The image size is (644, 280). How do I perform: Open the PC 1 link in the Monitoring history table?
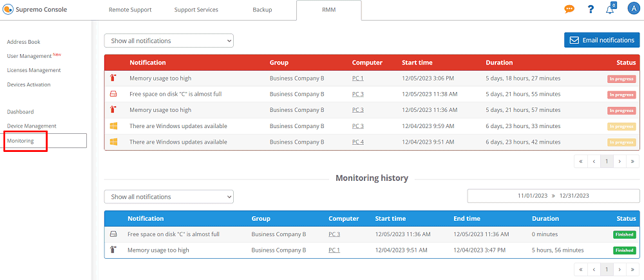coord(334,250)
